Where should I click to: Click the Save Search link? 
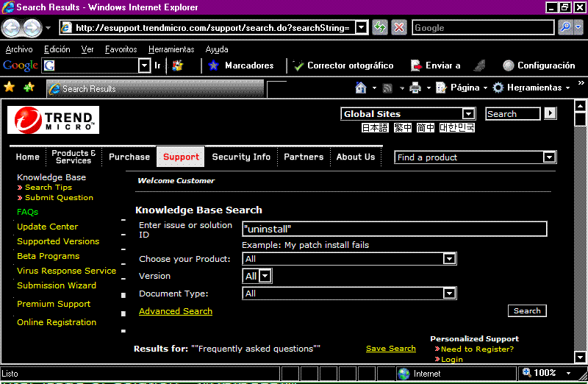tap(391, 349)
